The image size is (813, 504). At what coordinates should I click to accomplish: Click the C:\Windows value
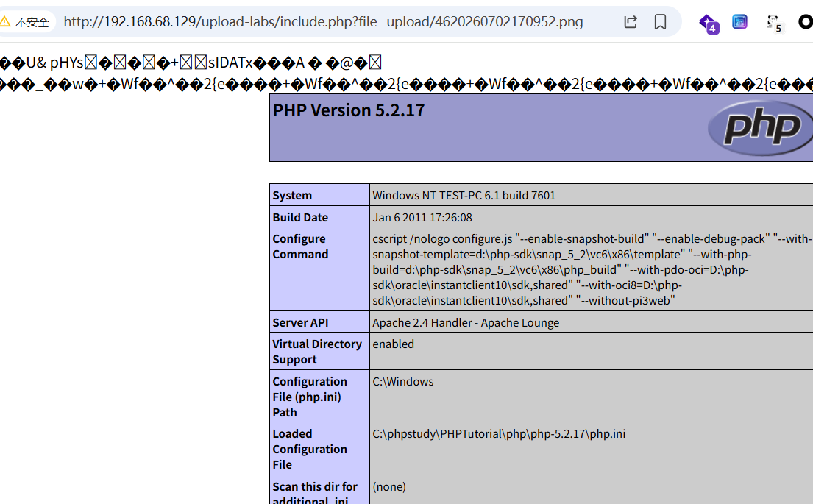click(x=403, y=382)
